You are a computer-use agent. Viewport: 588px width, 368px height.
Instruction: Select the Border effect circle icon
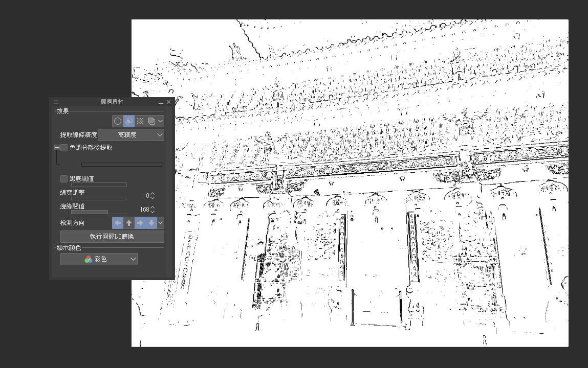pos(118,121)
